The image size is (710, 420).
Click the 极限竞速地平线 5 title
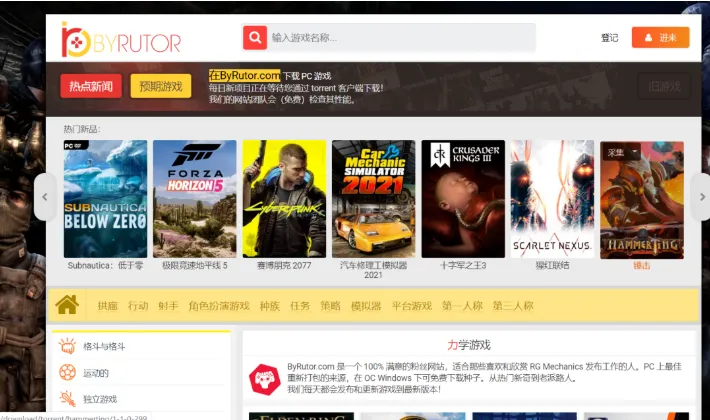pyautogui.click(x=195, y=266)
